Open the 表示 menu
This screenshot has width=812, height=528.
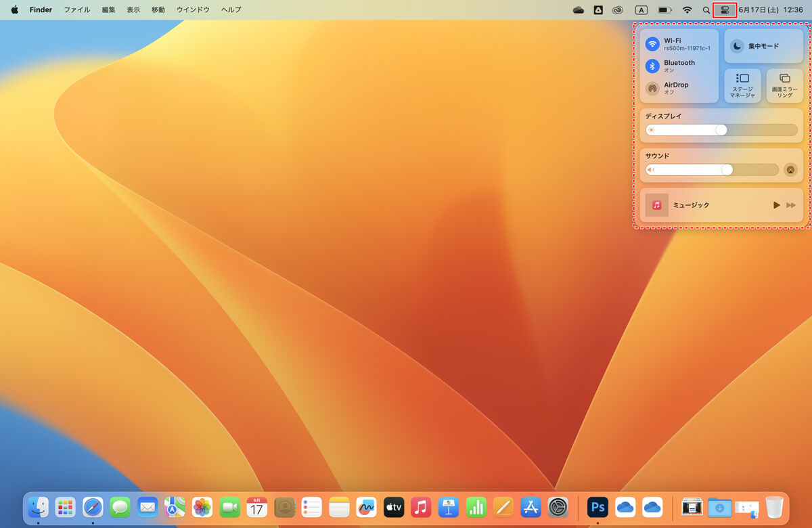(x=133, y=10)
